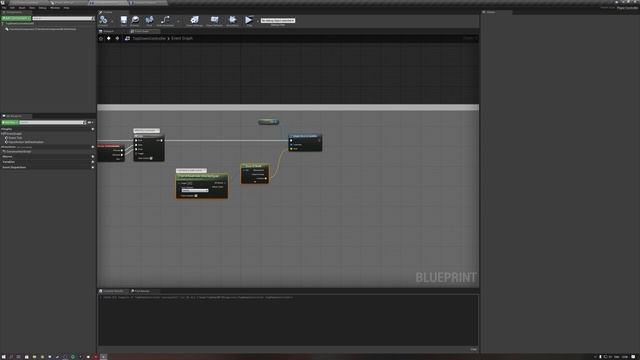
Task: Click the Browse icon in the toolbar
Action: click(135, 20)
